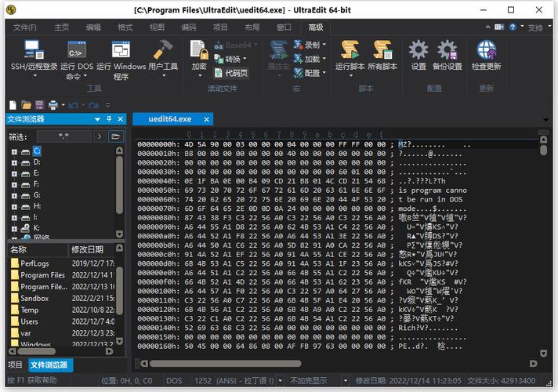
Task: Start macro 录制
Action: coord(308,45)
